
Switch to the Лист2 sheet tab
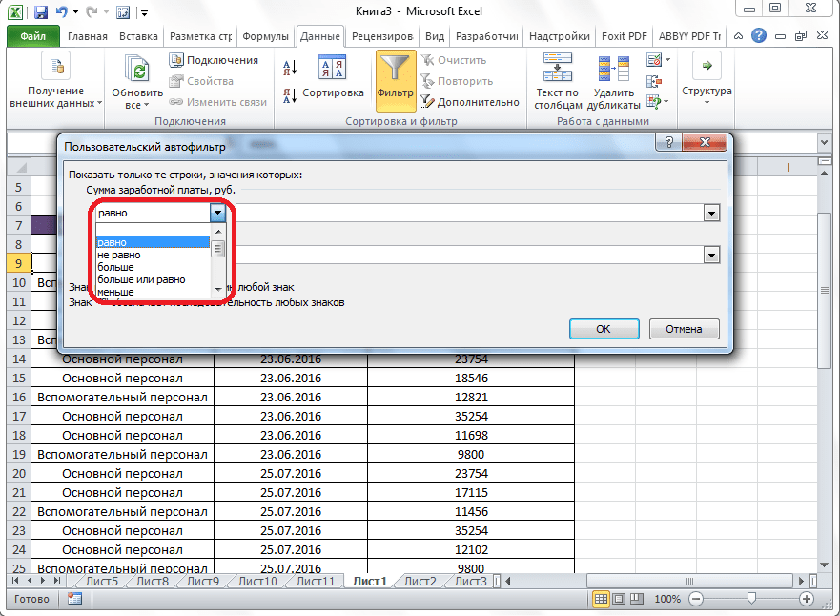[420, 581]
